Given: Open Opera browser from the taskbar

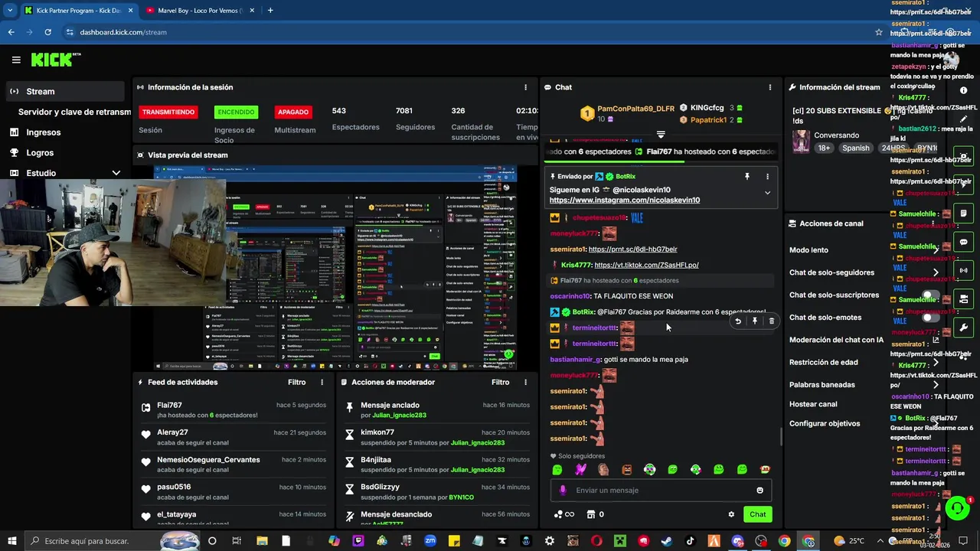Looking at the screenshot, I should point(596,541).
